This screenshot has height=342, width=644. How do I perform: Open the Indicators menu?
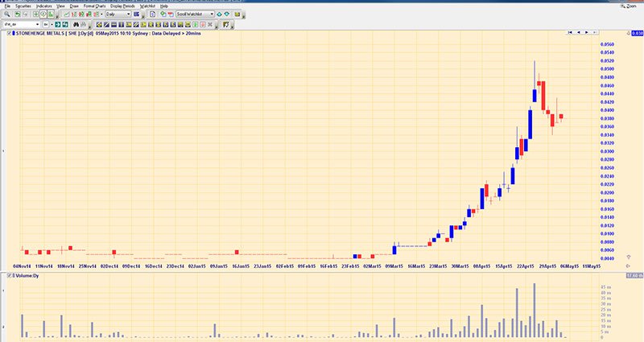pyautogui.click(x=44, y=6)
